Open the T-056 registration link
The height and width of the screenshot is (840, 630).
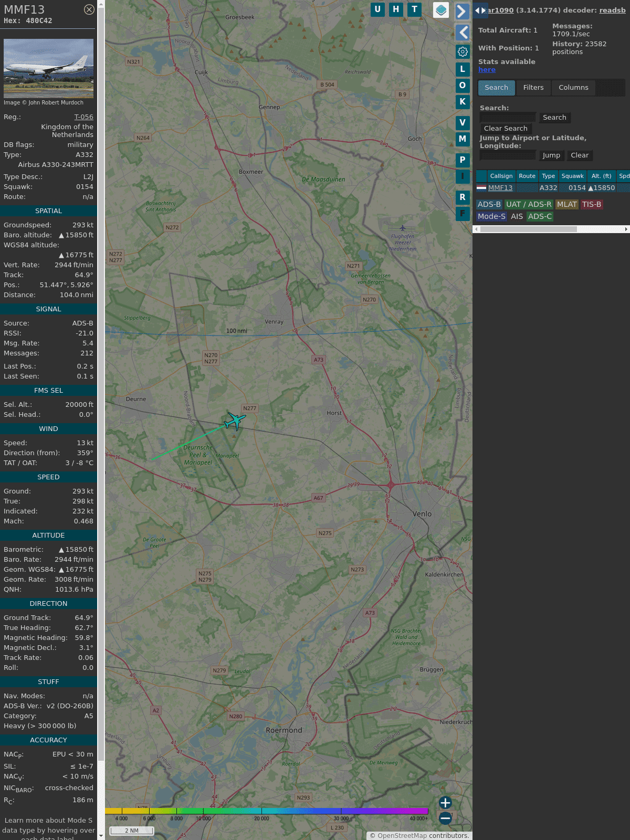coord(83,117)
